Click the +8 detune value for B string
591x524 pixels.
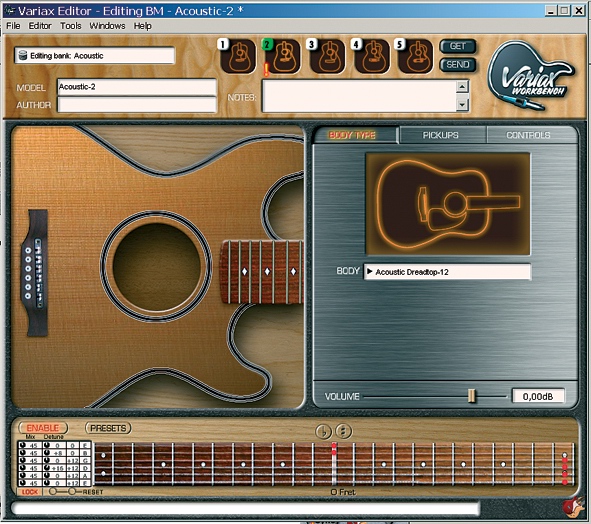(x=57, y=453)
